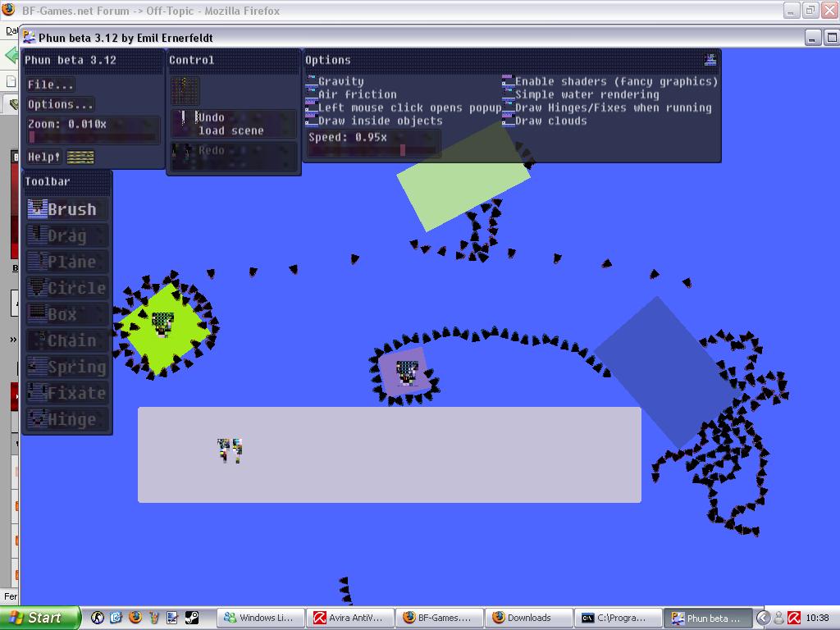Click Undo load scene
Viewport: 840px width, 630px height.
pos(234,124)
